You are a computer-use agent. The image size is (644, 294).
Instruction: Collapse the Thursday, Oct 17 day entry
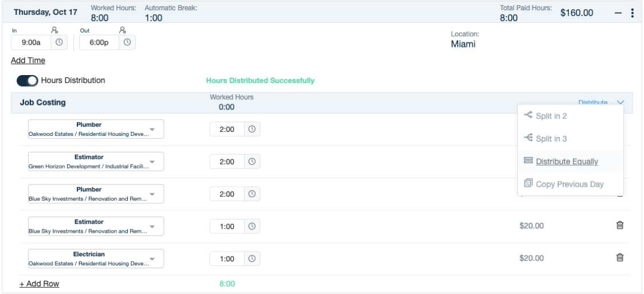[618, 13]
